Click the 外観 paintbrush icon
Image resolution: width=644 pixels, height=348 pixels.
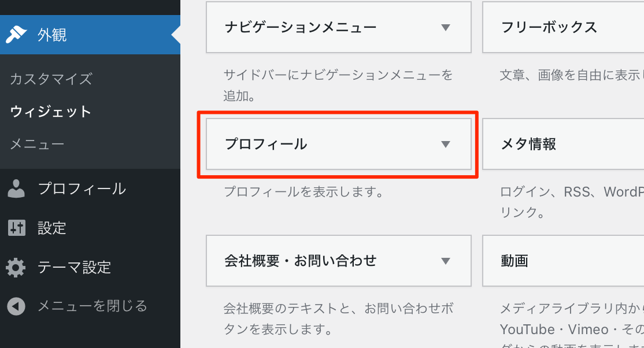[16, 35]
